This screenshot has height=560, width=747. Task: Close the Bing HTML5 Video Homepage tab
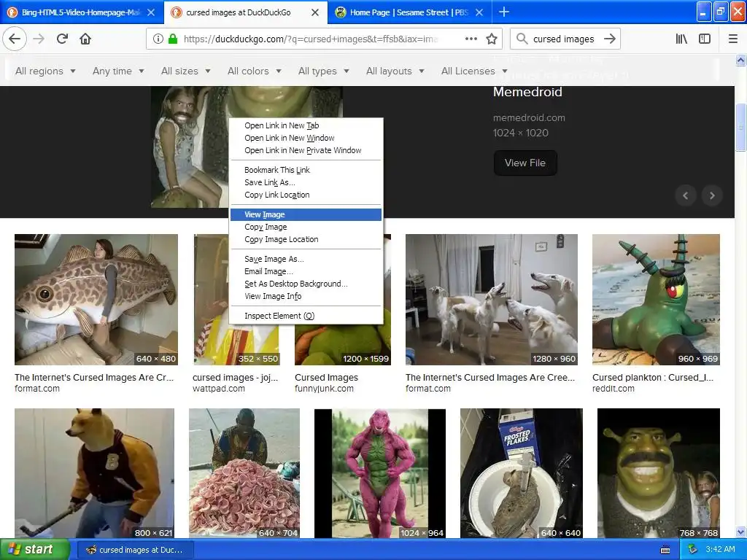[x=151, y=12]
